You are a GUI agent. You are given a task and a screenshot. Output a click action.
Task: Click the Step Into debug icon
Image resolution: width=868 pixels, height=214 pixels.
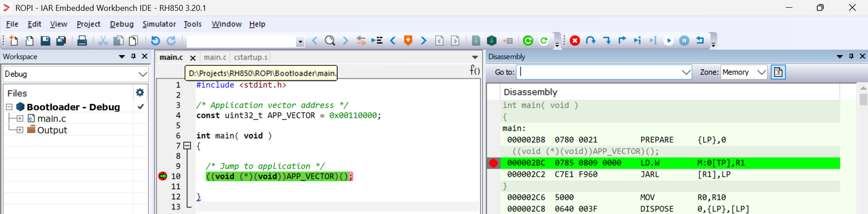pyautogui.click(x=606, y=40)
